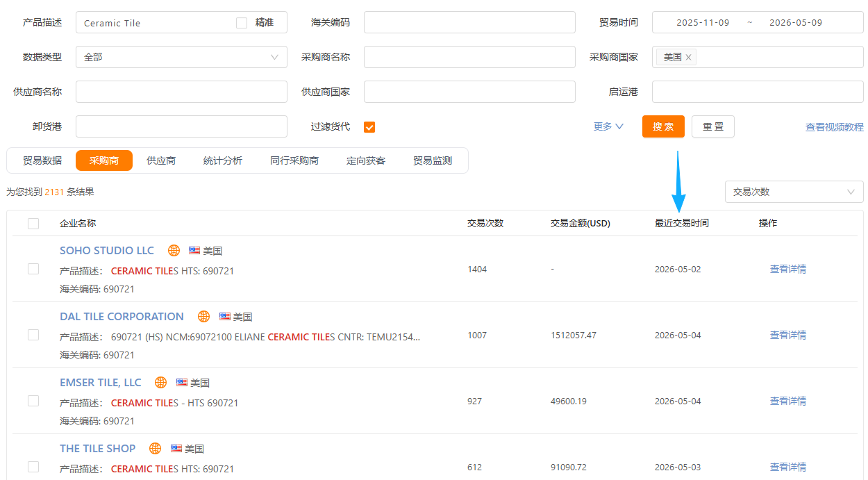The height and width of the screenshot is (480, 868).
Task: Open EMSER TILE, LLC company name link
Action: (x=101, y=383)
